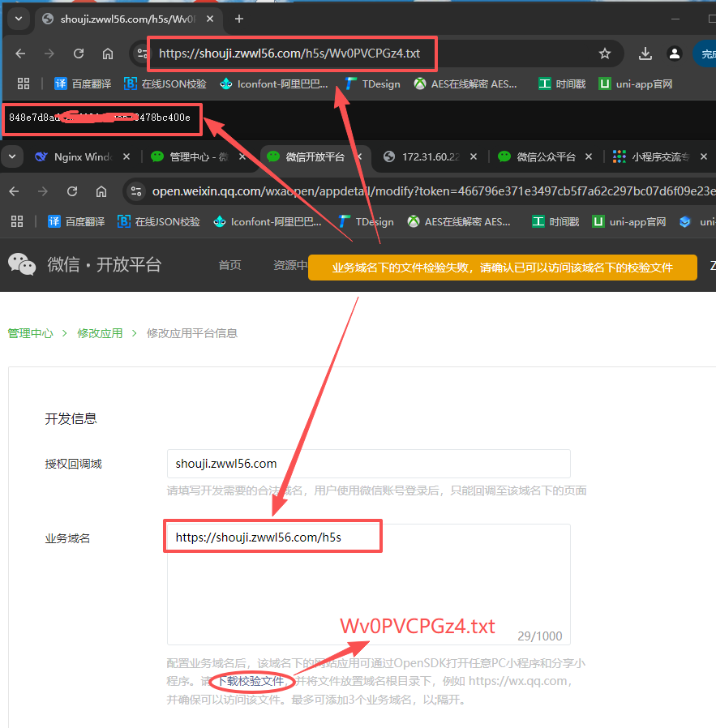Open 百度翻译 bookmark in open.weixin.qq.com window

coord(76,221)
